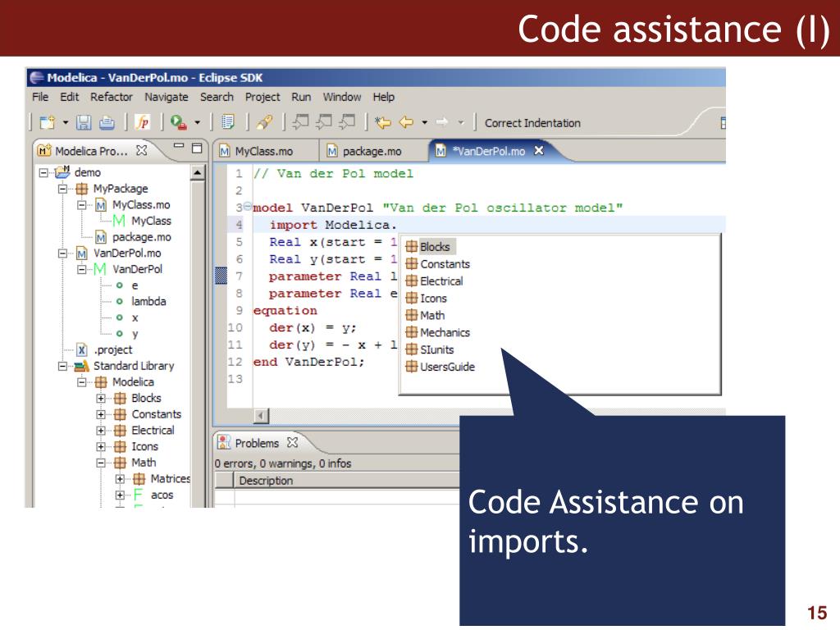Open the Forward history dropdown arrow

(x=461, y=123)
